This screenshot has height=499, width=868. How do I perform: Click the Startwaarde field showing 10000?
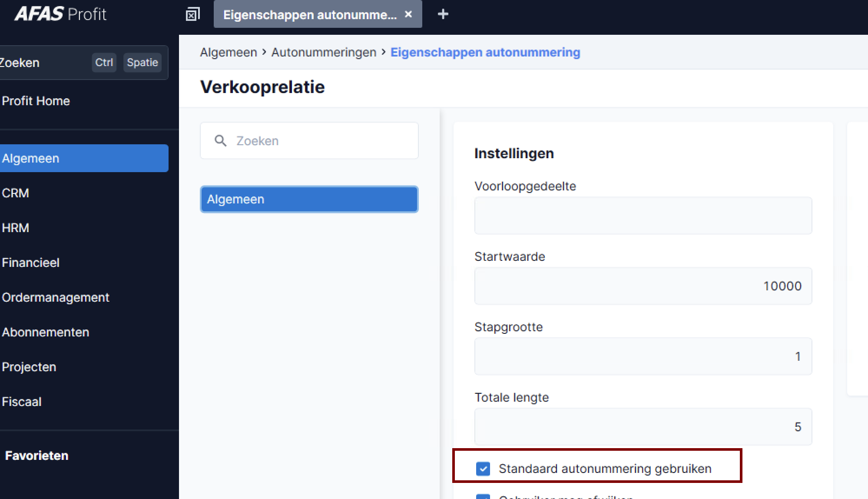(x=643, y=286)
